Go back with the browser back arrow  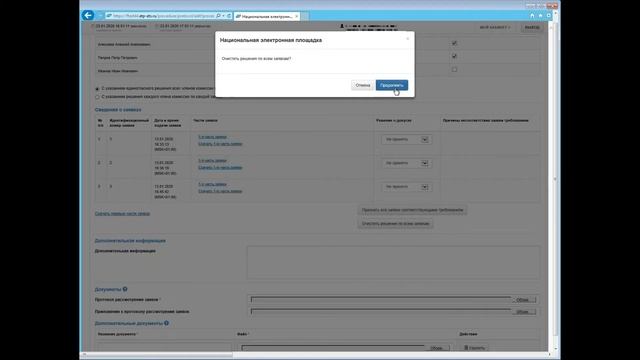pyautogui.click(x=88, y=16)
